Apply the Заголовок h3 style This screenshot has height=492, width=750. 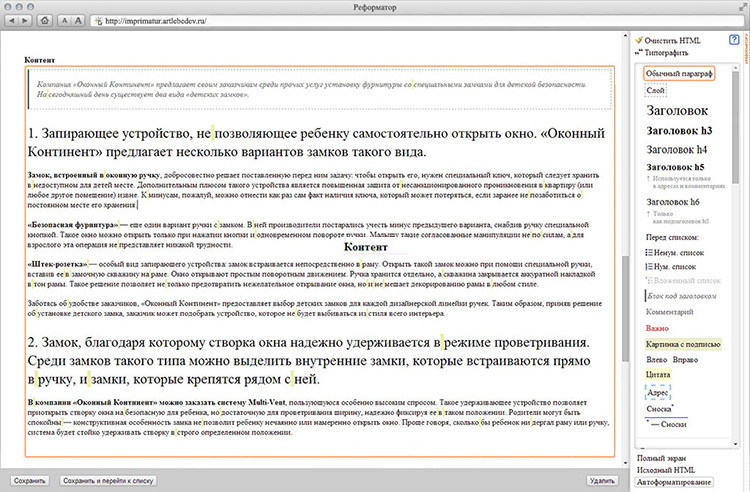(x=679, y=131)
